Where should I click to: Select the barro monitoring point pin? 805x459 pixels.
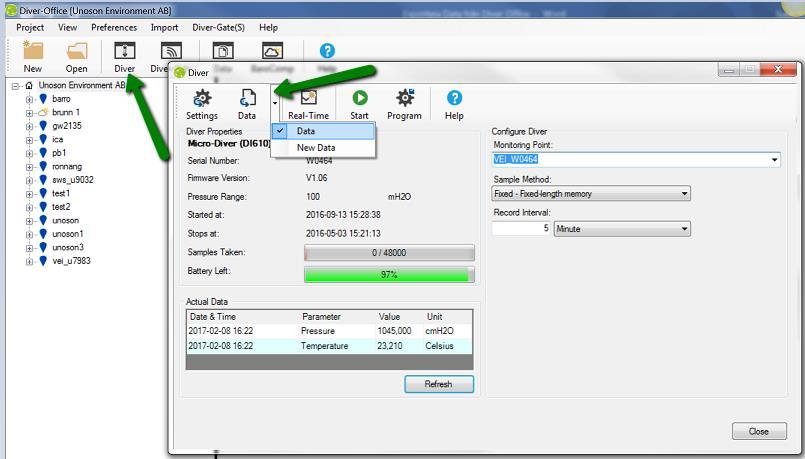(x=43, y=99)
